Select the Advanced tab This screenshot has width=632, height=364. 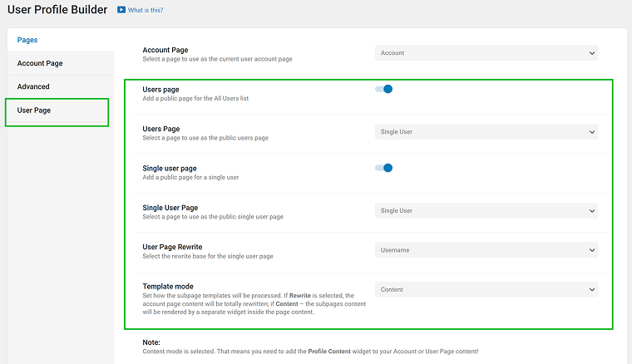point(60,86)
